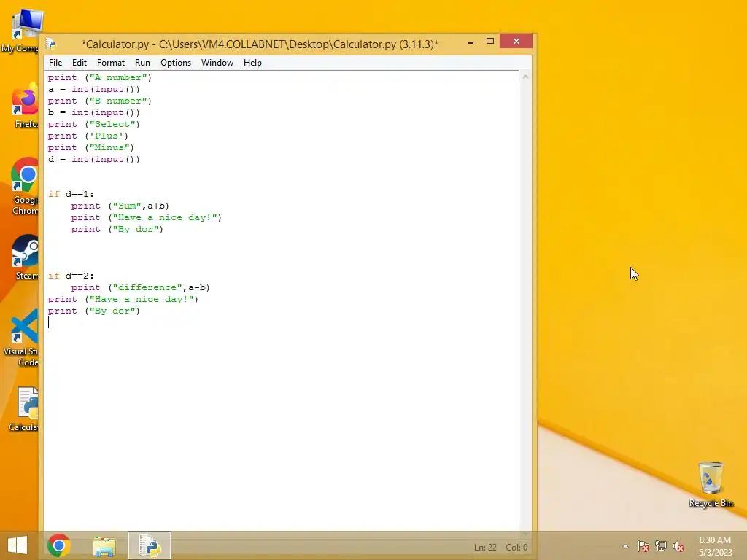Open the network tray icon
The image size is (747, 560).
tap(661, 546)
